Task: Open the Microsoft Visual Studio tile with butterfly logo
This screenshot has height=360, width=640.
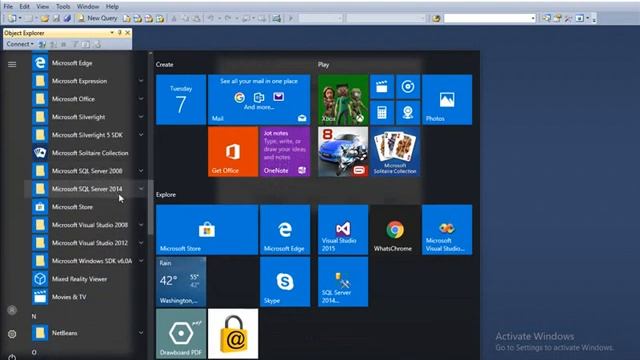Action: (447, 230)
